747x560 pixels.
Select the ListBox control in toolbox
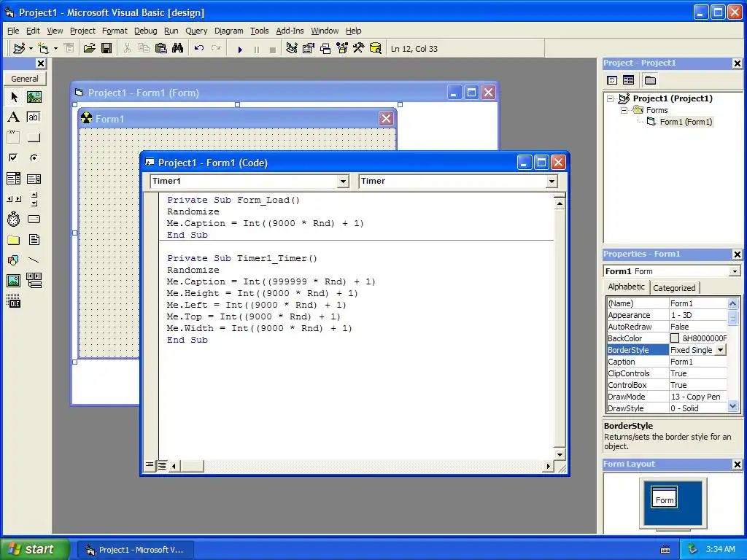34,179
